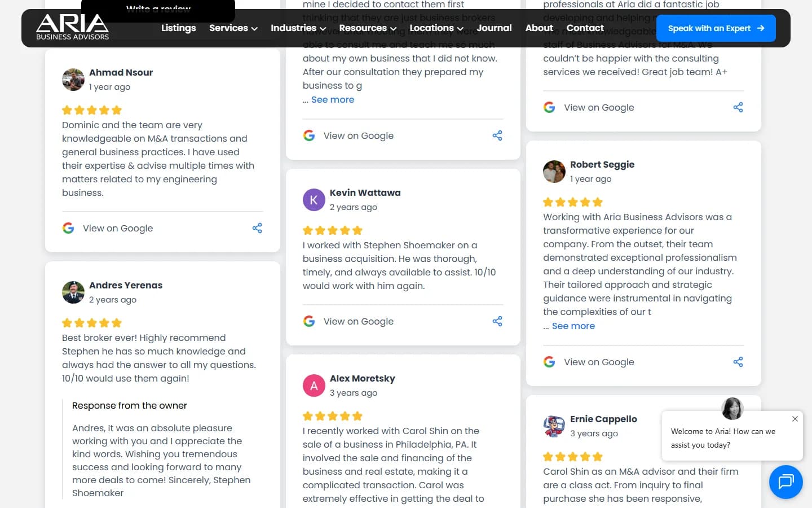
Task: Click the Ahmad Nsour reviewer name
Action: (x=121, y=72)
